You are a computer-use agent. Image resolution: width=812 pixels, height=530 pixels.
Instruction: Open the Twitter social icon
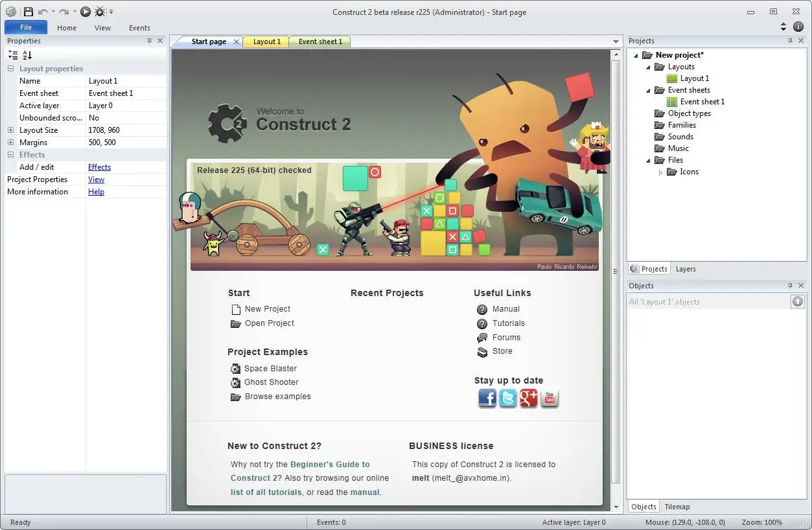(508, 398)
